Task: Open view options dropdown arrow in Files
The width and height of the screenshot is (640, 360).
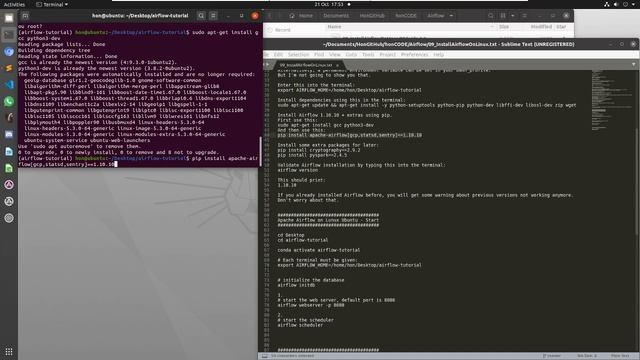Action: click(x=513, y=16)
